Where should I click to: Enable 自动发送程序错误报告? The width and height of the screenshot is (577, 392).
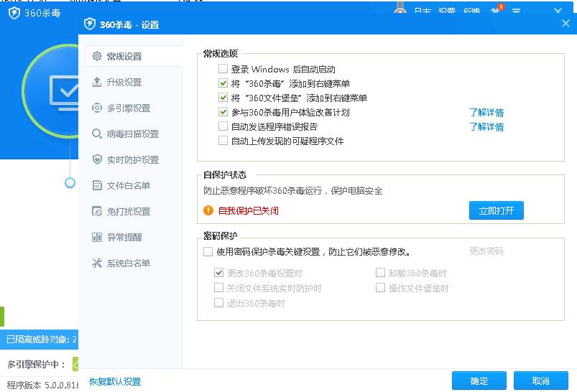223,126
